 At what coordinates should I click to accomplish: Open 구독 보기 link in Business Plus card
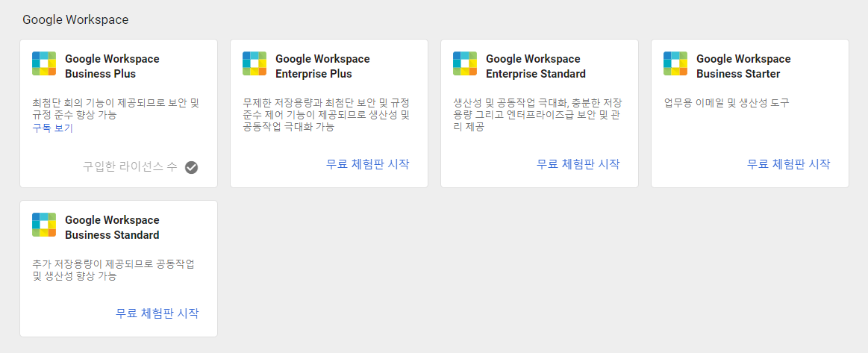pyautogui.click(x=52, y=128)
